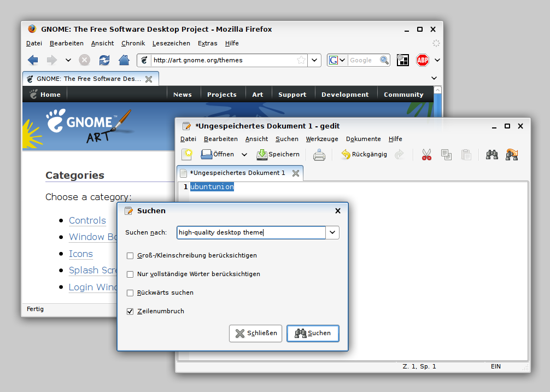Uncheck the Zeilenumbruch checkbox
550x392 pixels.
coord(130,311)
